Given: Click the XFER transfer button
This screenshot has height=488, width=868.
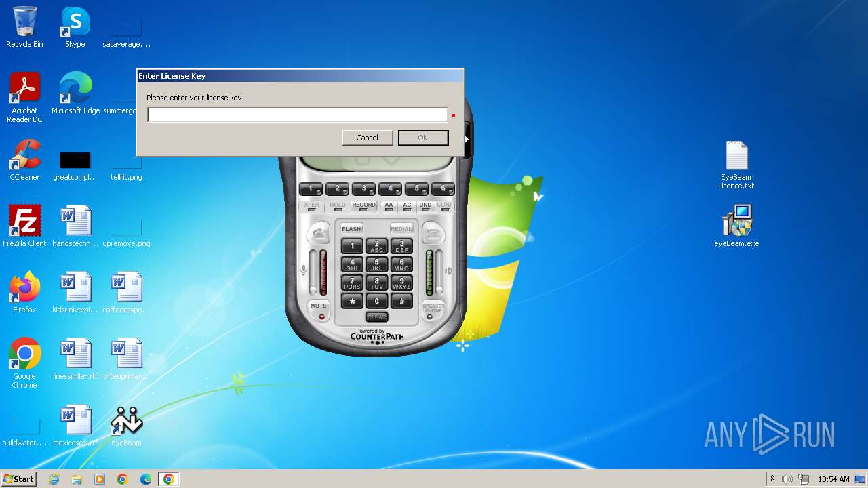Looking at the screenshot, I should tap(311, 207).
